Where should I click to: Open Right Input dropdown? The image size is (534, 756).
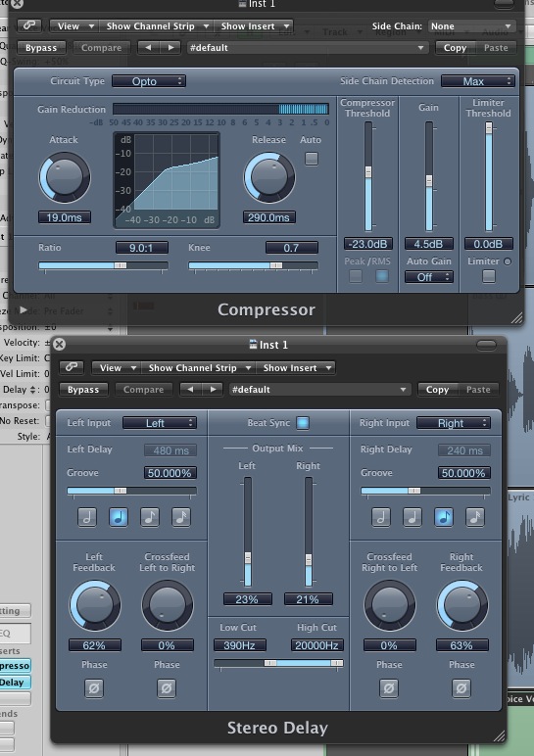454,423
